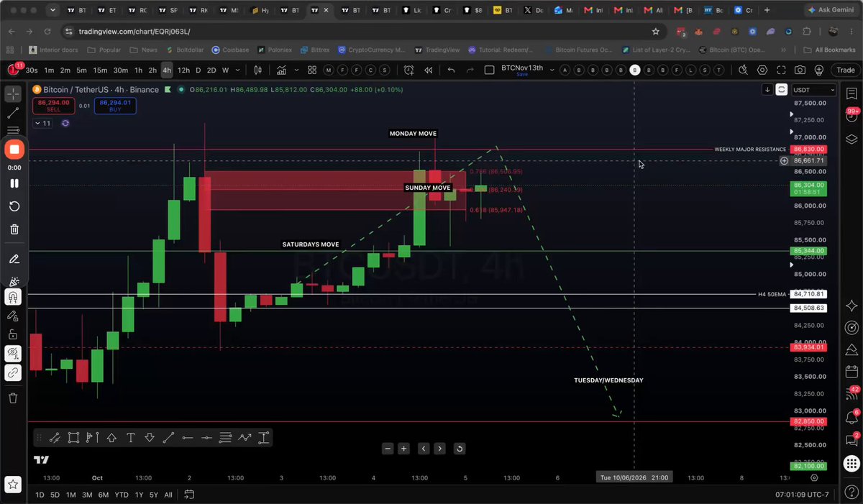
Task: Select the highlighted B layout circle
Action: coord(635,70)
